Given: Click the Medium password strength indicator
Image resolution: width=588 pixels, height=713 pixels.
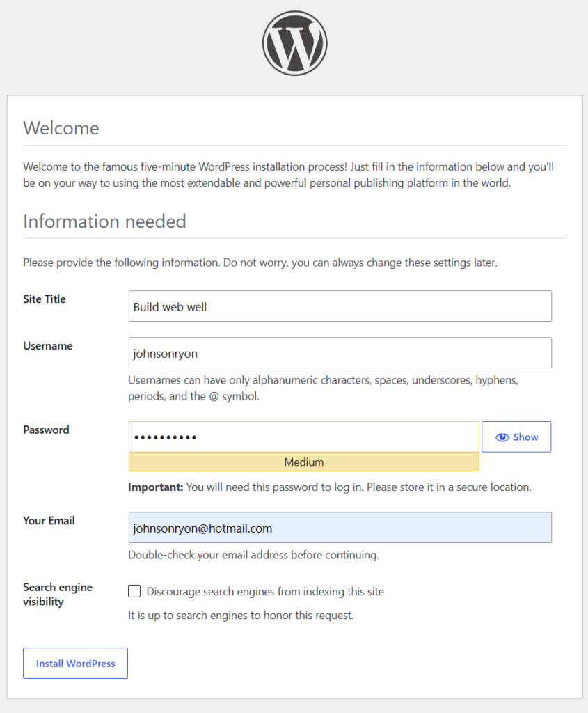Looking at the screenshot, I should [x=303, y=462].
